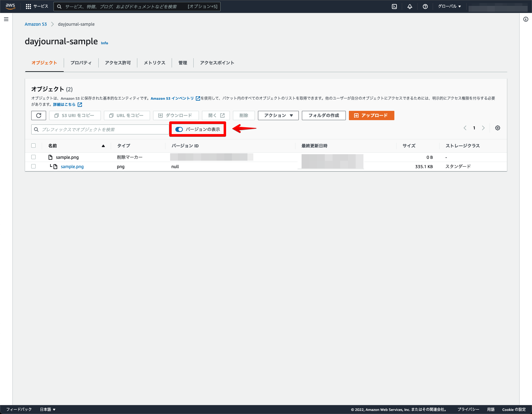The width and height of the screenshot is (532, 414).
Task: Check the null version row checkbox
Action: [33, 166]
